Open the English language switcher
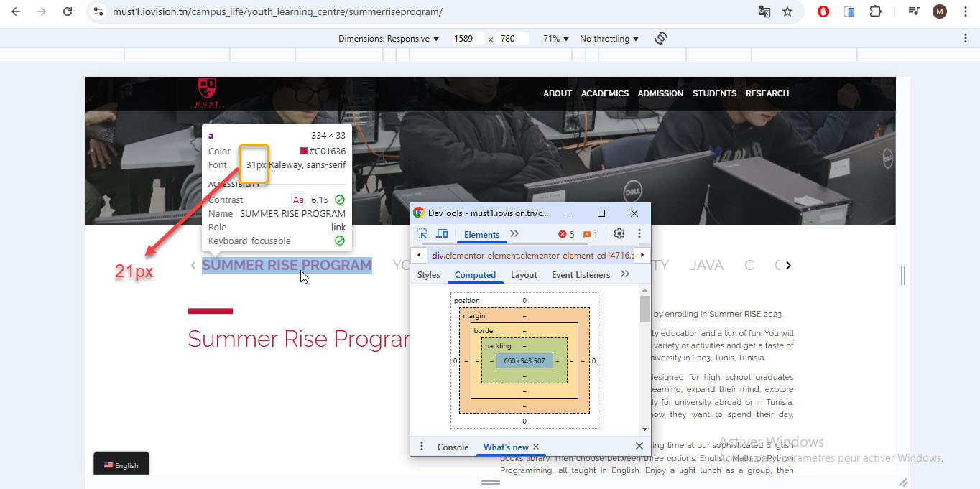This screenshot has height=489, width=980. (x=121, y=465)
